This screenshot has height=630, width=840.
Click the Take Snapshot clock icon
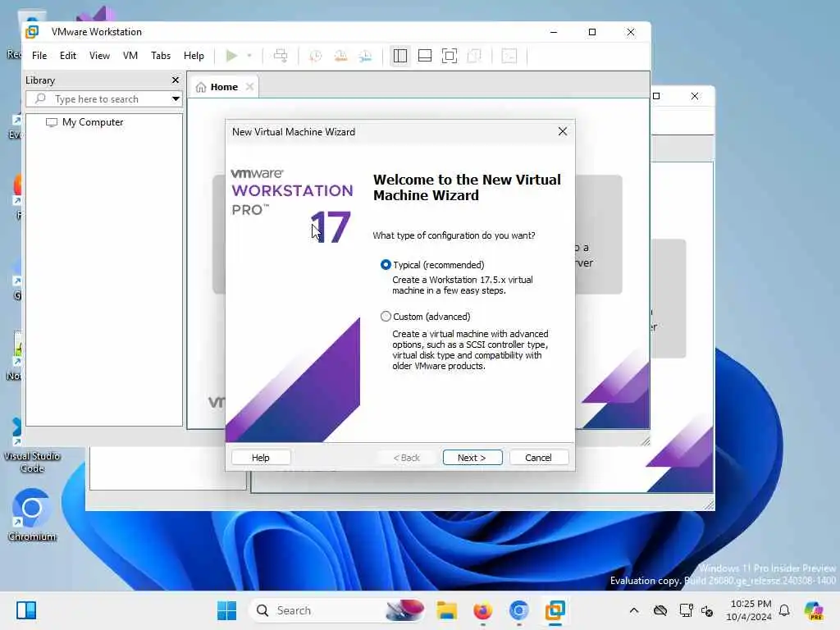[x=316, y=56]
